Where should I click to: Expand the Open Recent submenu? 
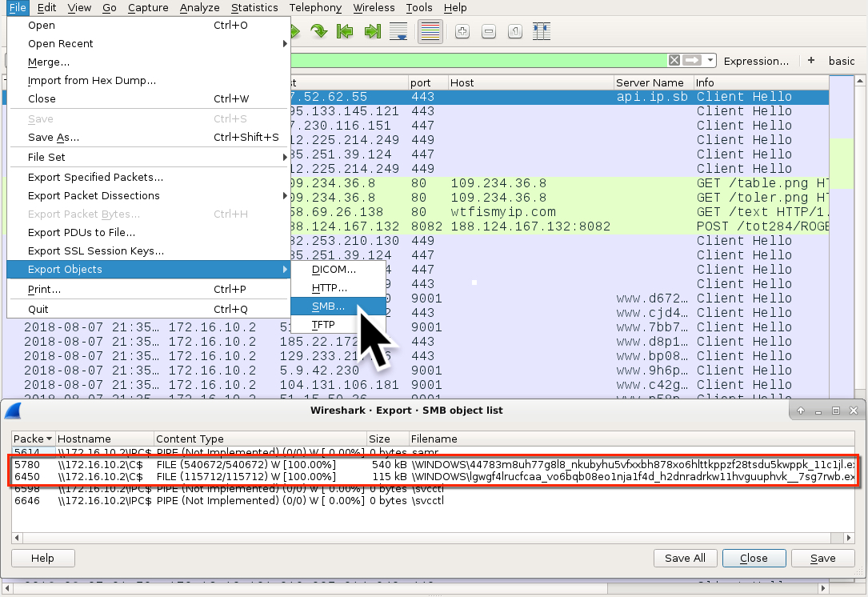click(x=148, y=44)
